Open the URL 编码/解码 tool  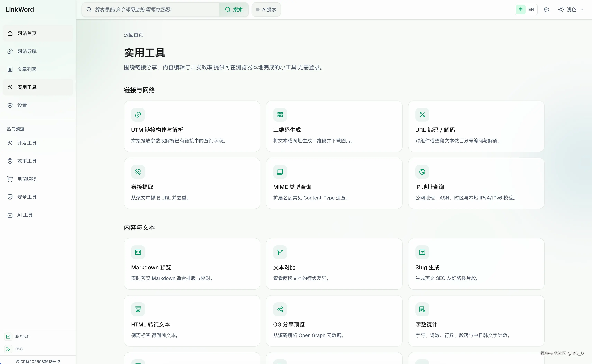click(x=476, y=126)
